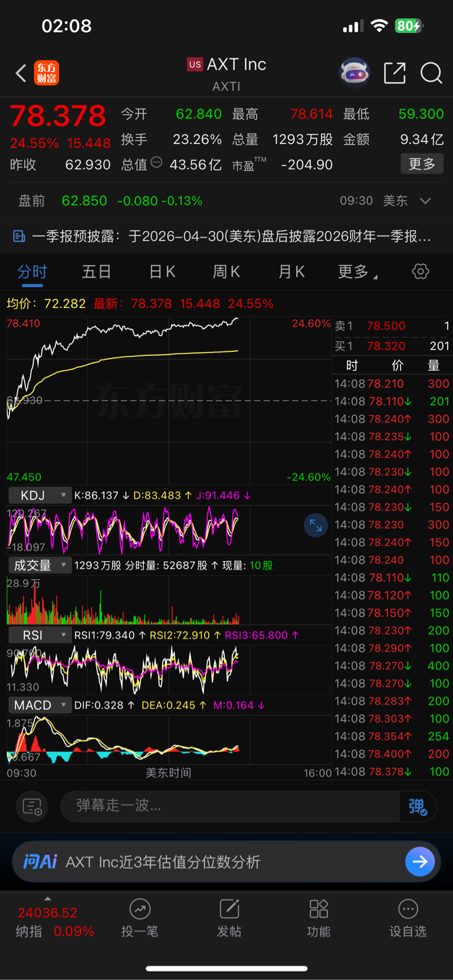Tap the trade row 78.354↑ 254

(x=392, y=736)
